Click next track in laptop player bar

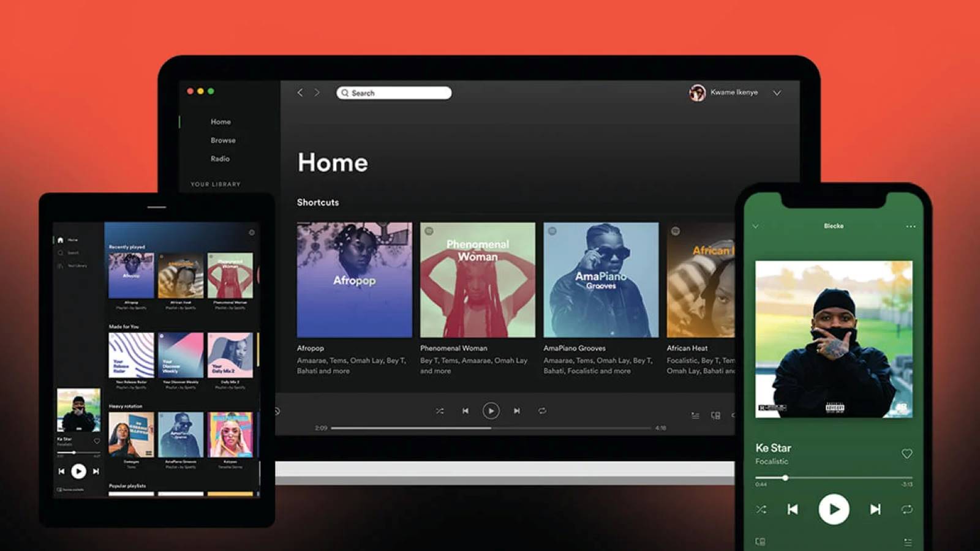(517, 411)
